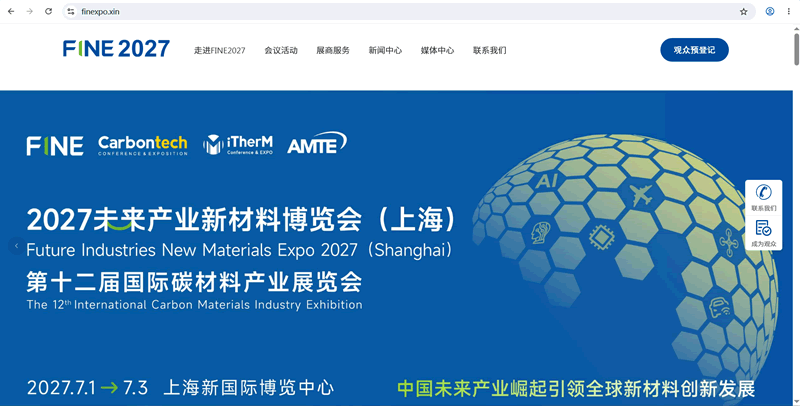
Task: Click the chip hexagon icon on globe
Action: [602, 237]
